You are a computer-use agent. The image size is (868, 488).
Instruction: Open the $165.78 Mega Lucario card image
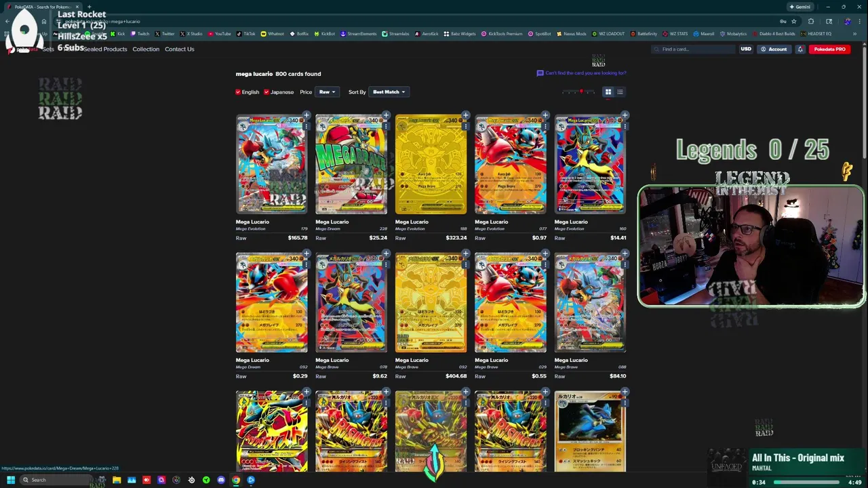pos(271,164)
